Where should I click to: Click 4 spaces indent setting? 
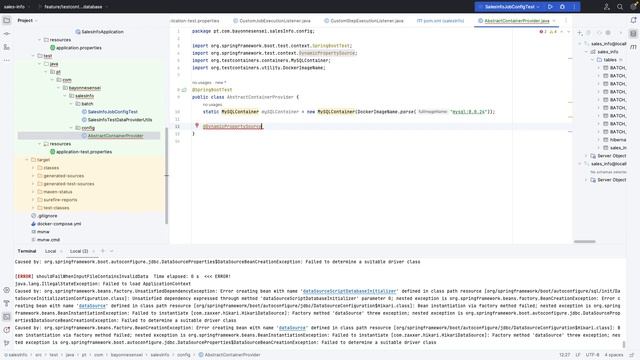point(613,355)
